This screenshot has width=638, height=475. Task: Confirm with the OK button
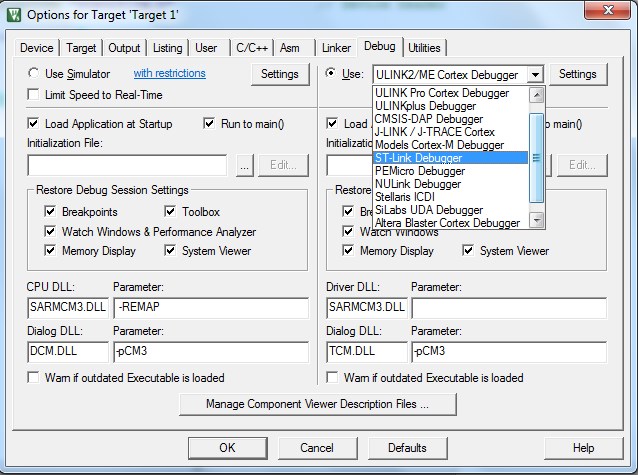[228, 448]
